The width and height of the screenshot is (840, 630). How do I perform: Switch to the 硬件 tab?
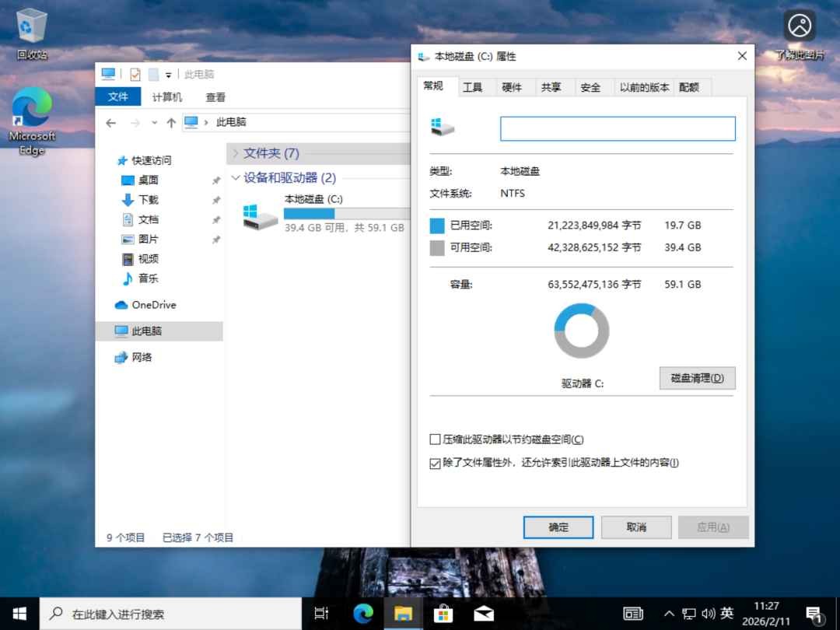[512, 87]
